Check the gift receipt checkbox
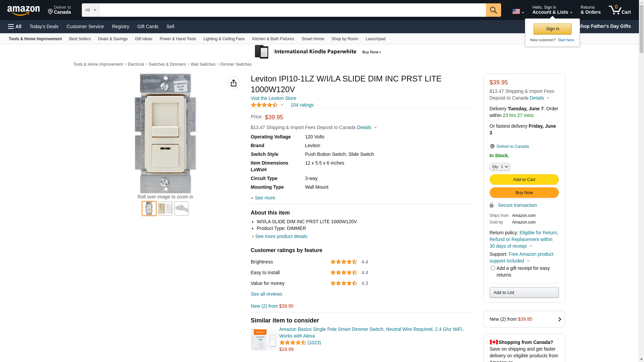The image size is (644, 362). tap(493, 268)
